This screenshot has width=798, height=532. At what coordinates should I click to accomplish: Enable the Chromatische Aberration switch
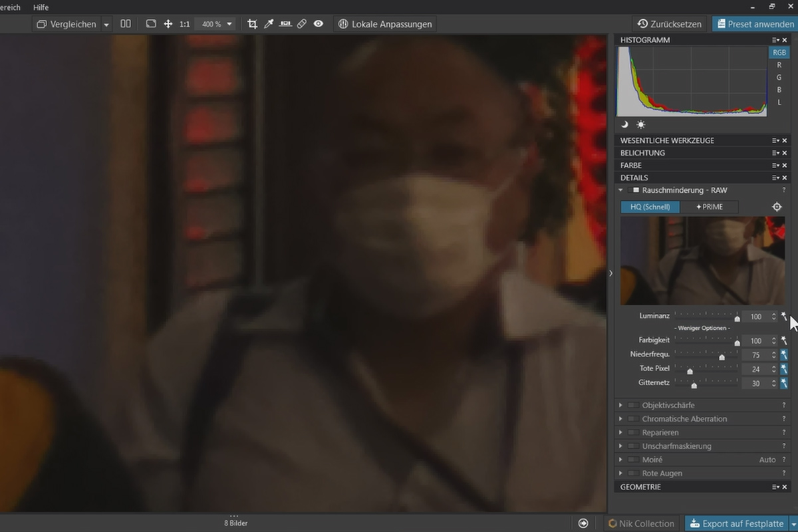pyautogui.click(x=633, y=419)
